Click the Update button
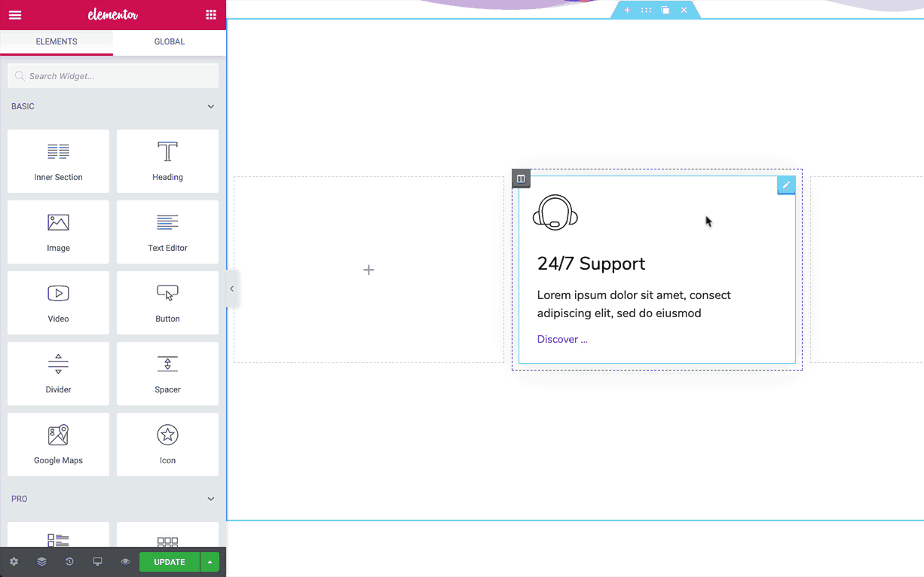924x577 pixels. [170, 562]
